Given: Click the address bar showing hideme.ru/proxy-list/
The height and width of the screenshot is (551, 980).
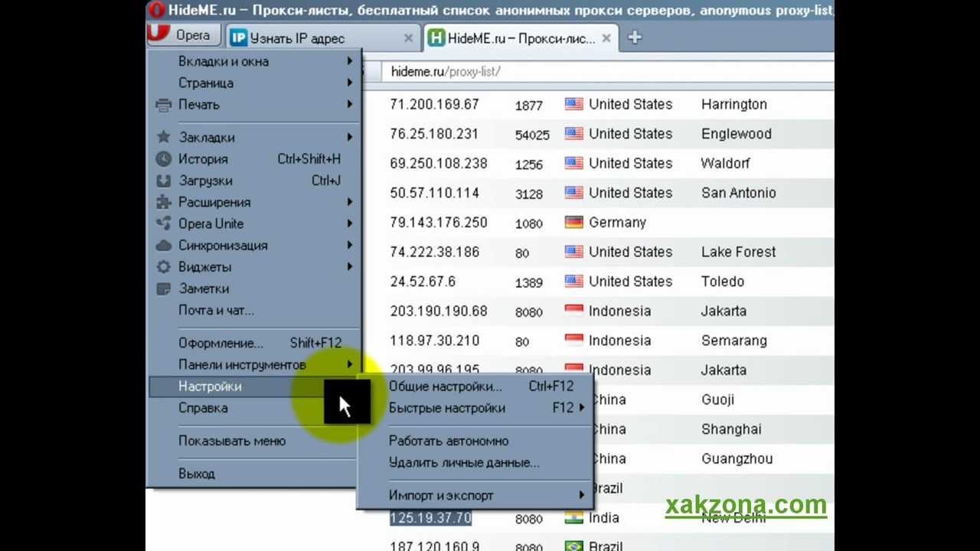Looking at the screenshot, I should tap(609, 71).
